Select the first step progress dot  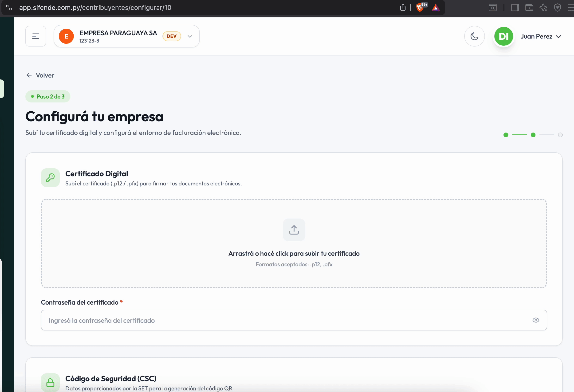coord(506,135)
